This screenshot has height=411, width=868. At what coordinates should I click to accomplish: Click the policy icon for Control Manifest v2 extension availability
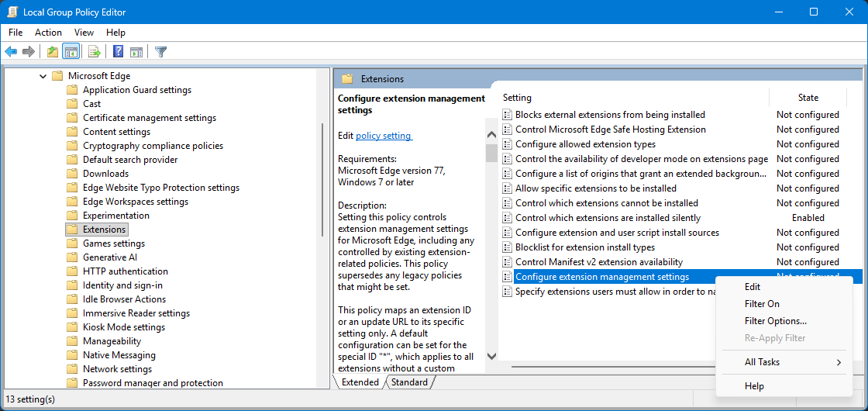507,262
